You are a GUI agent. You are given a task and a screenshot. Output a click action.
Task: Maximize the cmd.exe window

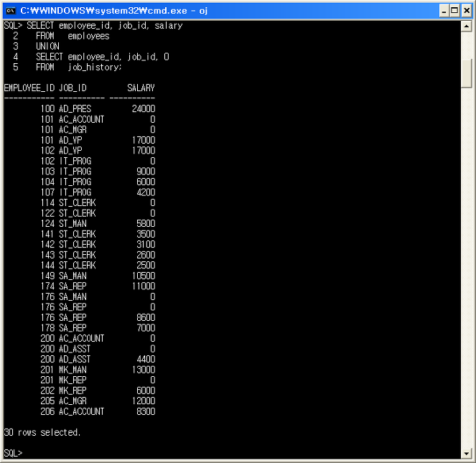[x=454, y=11]
